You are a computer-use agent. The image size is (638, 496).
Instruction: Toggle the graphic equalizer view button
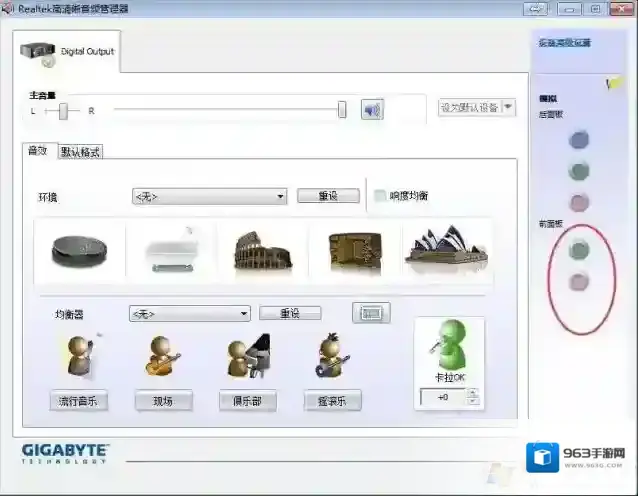(x=370, y=313)
